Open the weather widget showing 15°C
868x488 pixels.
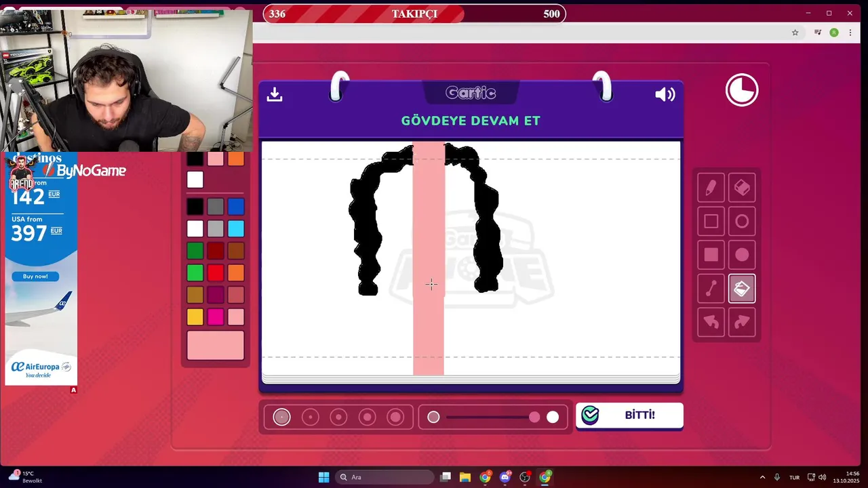pos(27,477)
